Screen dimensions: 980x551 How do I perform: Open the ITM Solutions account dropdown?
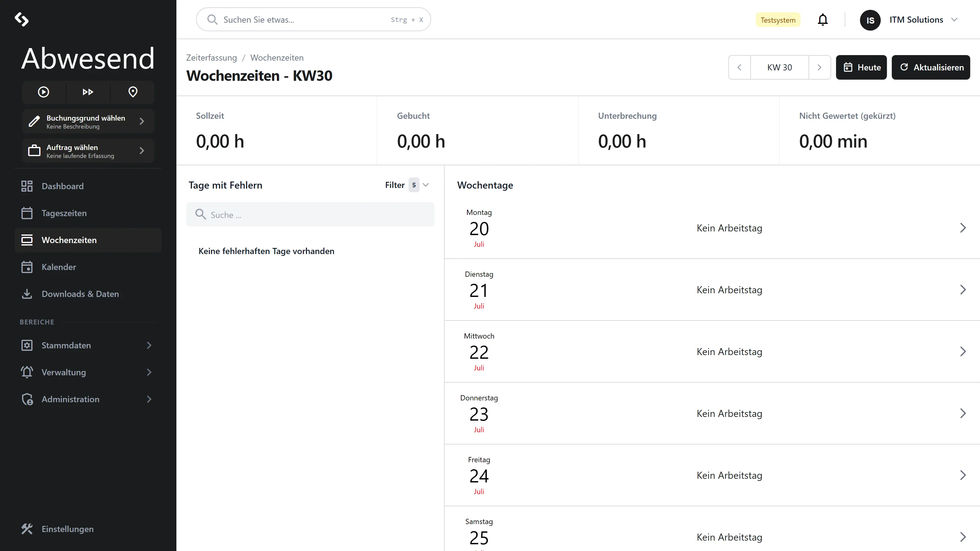pos(923,20)
